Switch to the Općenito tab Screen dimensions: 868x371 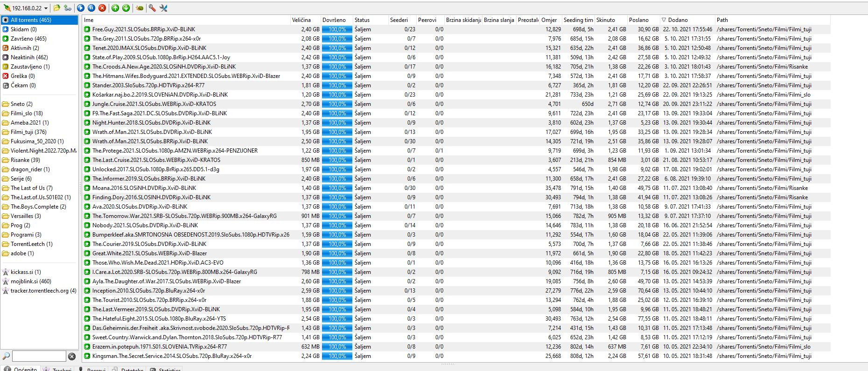pos(21,369)
